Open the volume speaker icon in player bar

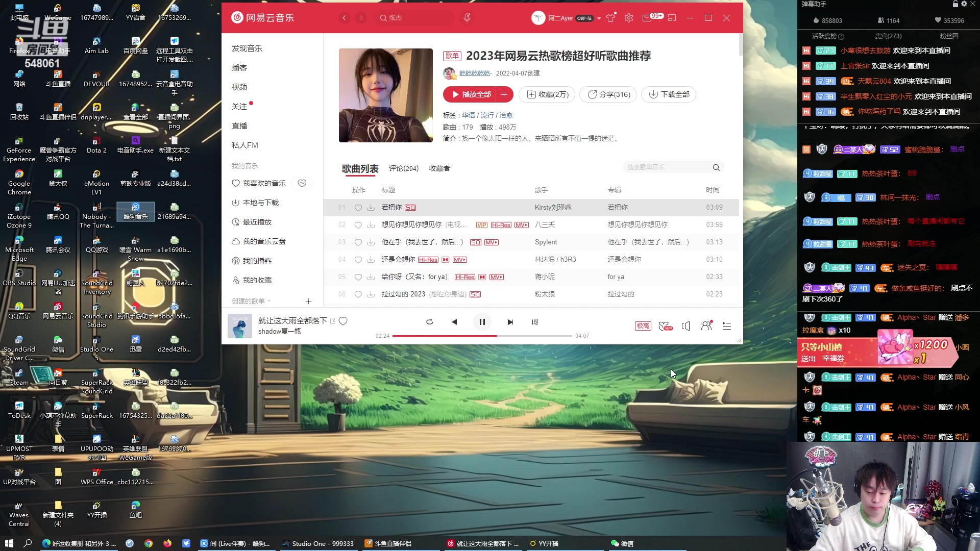coord(686,326)
